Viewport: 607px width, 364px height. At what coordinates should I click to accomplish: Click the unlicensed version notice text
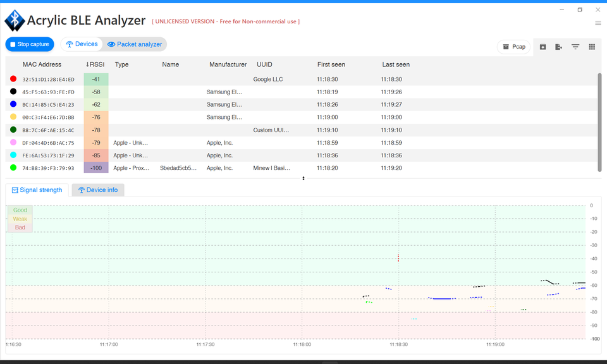(x=226, y=21)
